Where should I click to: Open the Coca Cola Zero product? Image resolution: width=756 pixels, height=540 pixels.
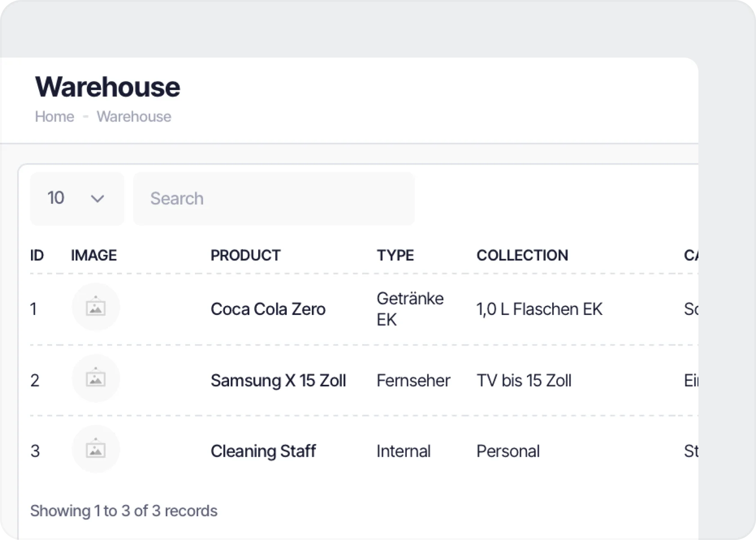coord(268,309)
